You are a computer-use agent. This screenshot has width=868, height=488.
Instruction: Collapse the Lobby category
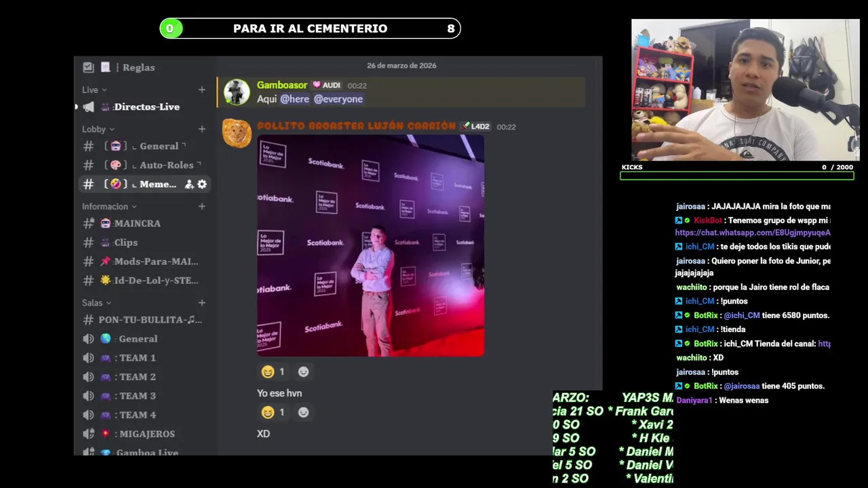click(98, 129)
